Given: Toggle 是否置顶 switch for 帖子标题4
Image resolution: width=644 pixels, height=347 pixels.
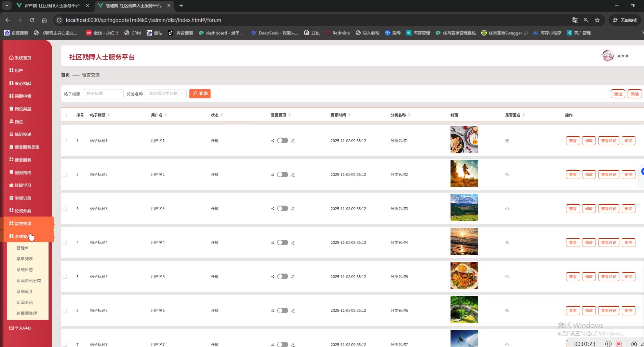Looking at the screenshot, I should pos(283,242).
